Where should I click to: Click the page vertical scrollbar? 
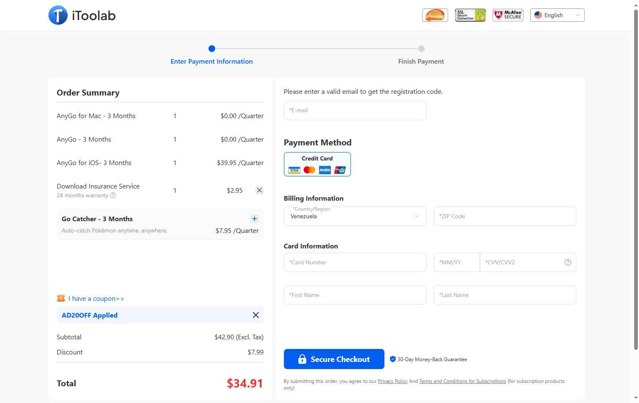[635, 179]
